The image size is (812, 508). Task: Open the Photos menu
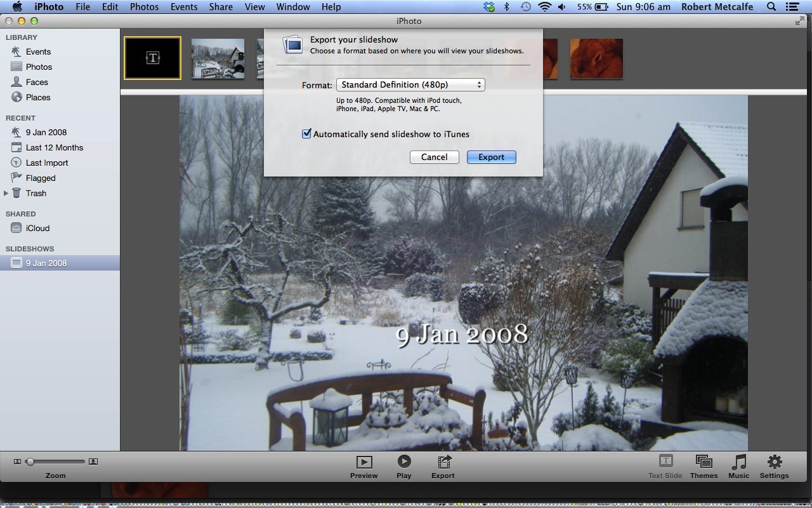click(145, 7)
